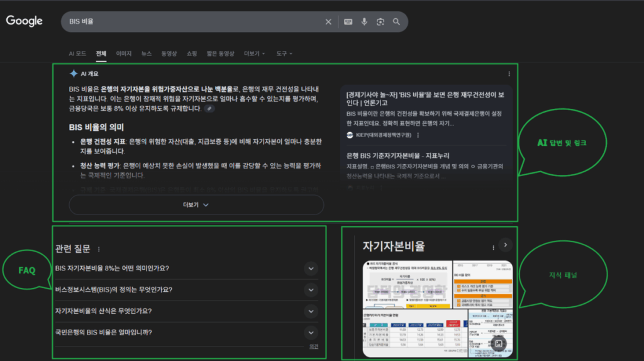Open the top-left formula thumbnail in the panel

[407, 284]
